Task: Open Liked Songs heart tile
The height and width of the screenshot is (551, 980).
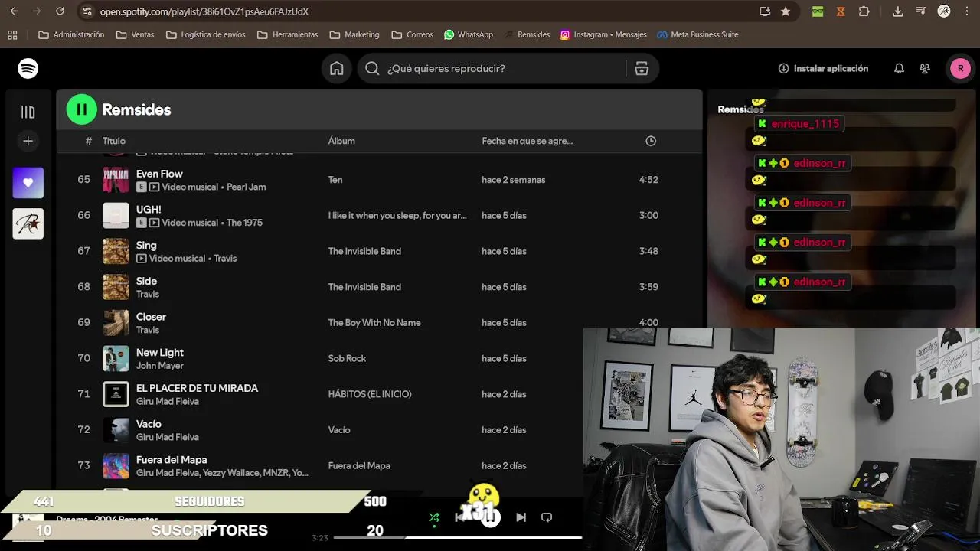Action: coord(28,183)
